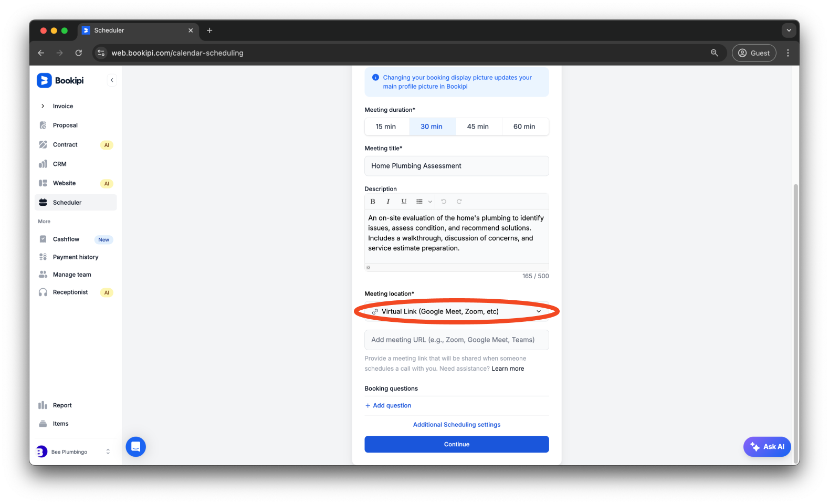Click the Receptionist headset icon
This screenshot has width=829, height=504.
tap(43, 292)
